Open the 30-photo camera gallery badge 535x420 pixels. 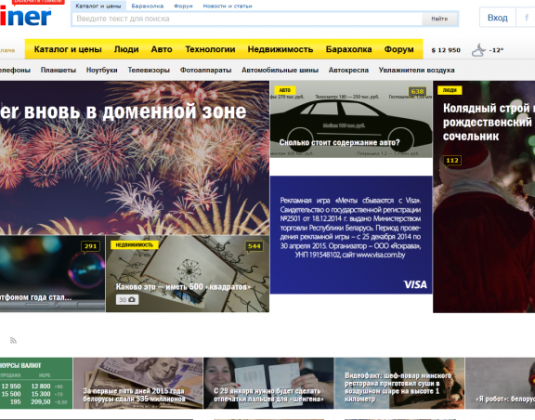pyautogui.click(x=127, y=300)
